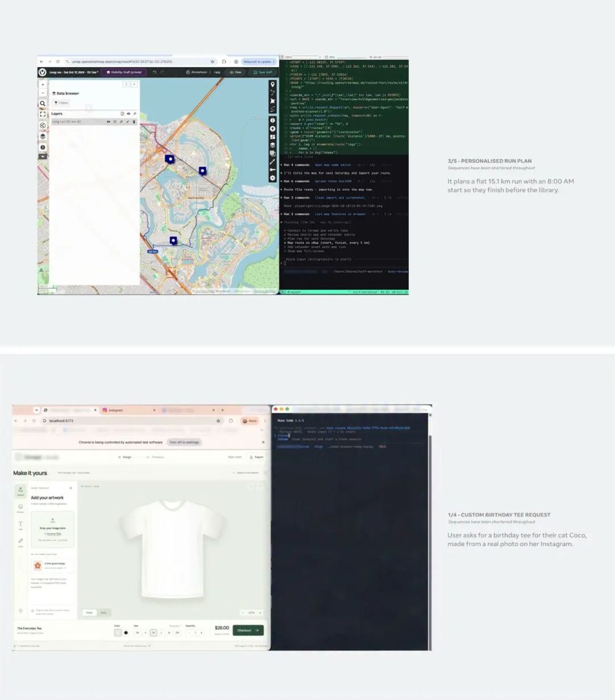This screenshot has width=615, height=700.
Task: Switch the tee preview to Back view
Action: 104,613
